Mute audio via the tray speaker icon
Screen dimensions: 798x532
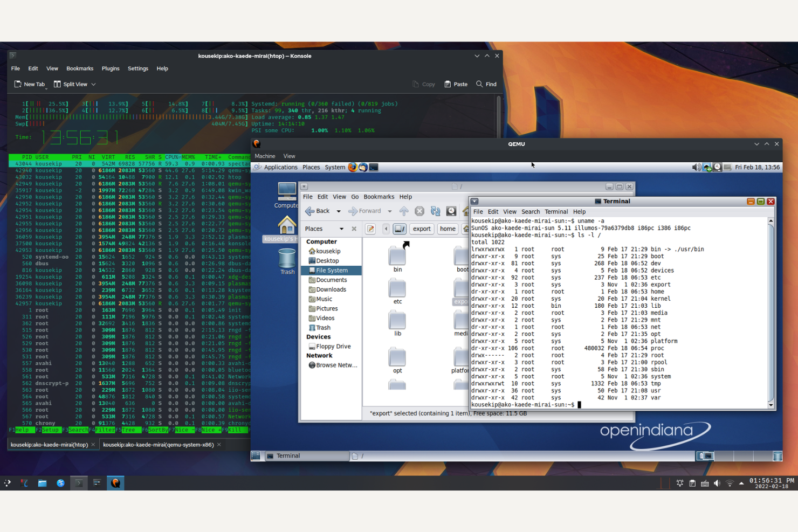(717, 483)
